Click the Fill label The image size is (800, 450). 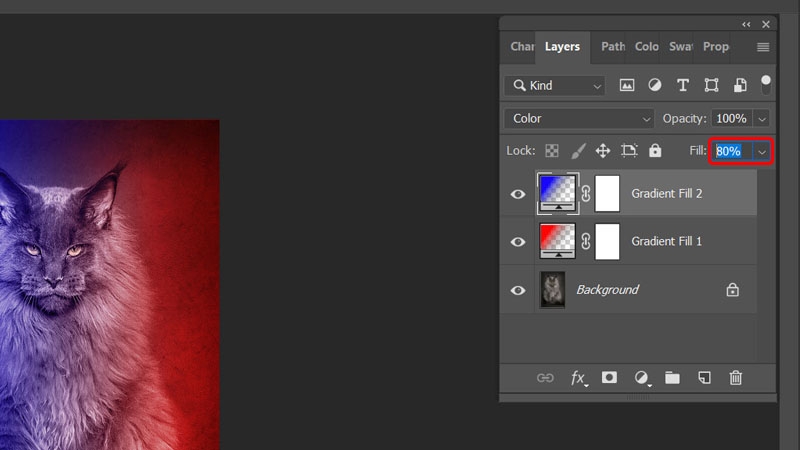click(697, 151)
